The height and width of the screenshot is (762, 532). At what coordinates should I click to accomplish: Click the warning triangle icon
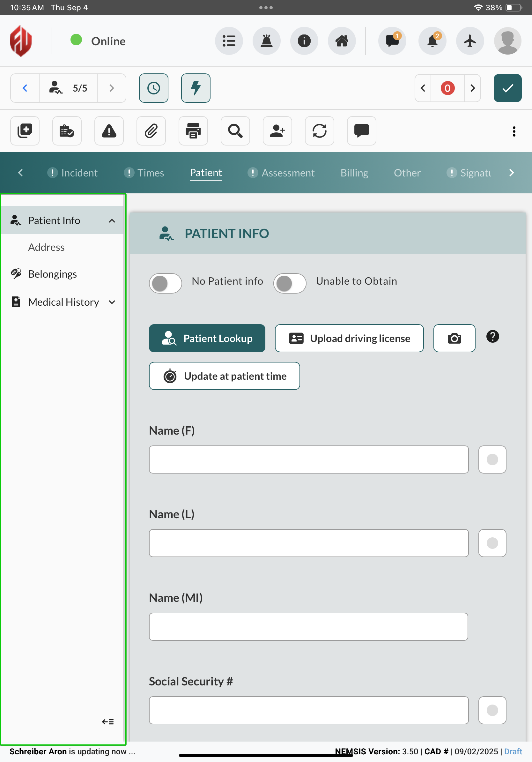point(109,131)
